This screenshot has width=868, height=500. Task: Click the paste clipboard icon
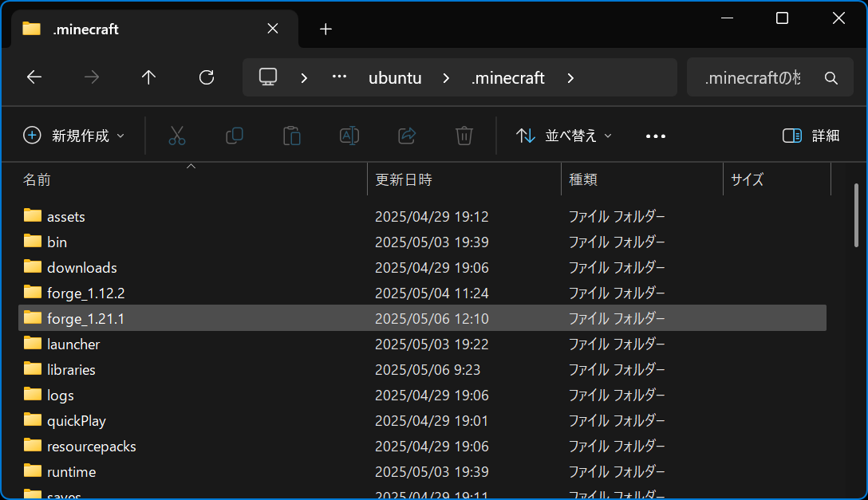click(292, 136)
